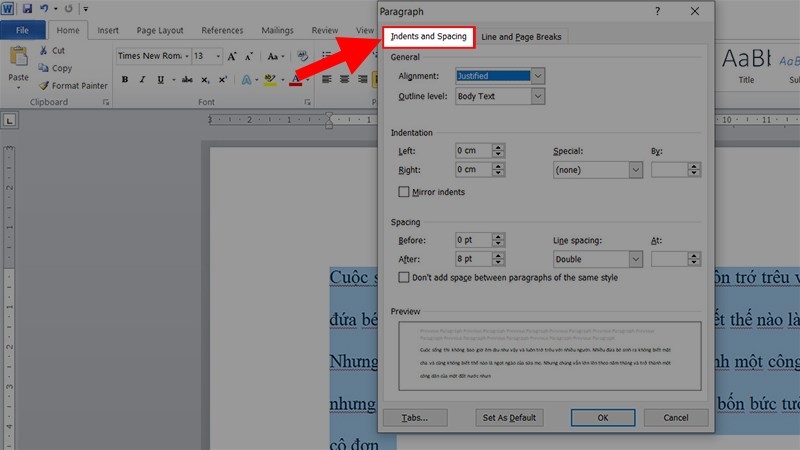Toggle Italic formatting in the ribbon
The height and width of the screenshot is (450, 800).
[140, 81]
